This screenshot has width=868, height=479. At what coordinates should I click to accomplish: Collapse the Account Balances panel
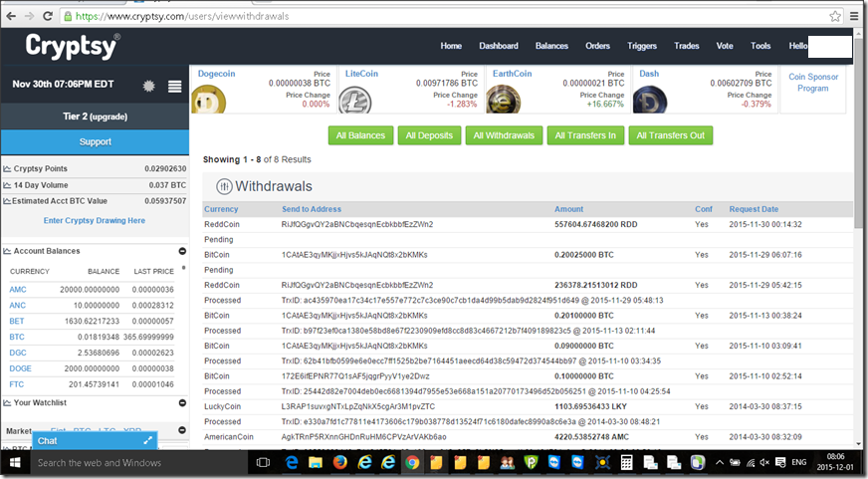pos(182,251)
